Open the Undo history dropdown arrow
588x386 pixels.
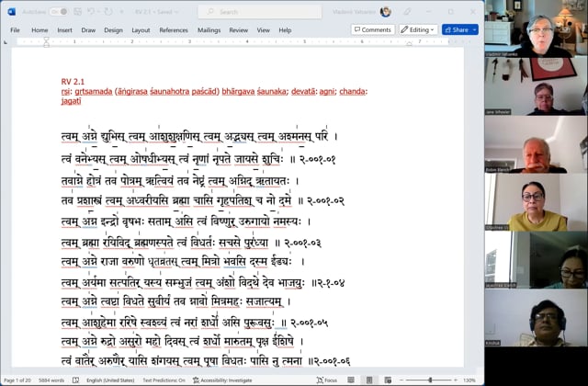click(x=99, y=12)
